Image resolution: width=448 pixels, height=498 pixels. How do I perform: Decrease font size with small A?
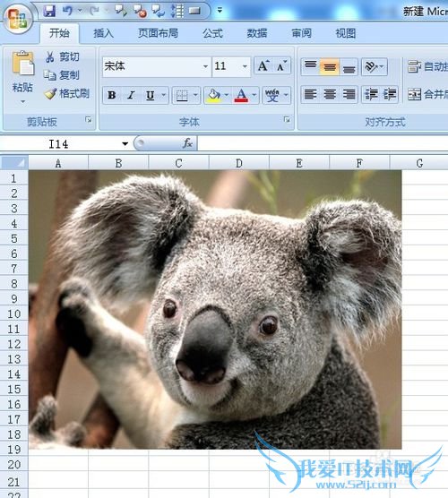281,65
